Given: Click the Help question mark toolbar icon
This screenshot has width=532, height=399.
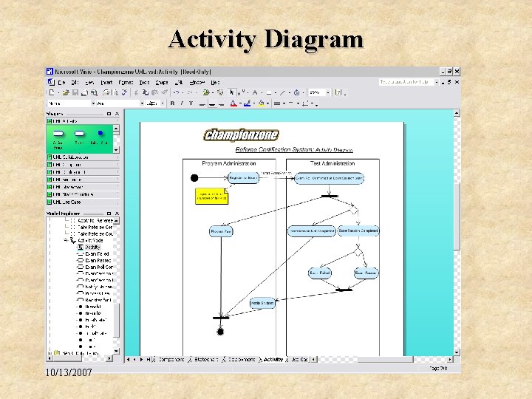Looking at the screenshot, I should point(338,92).
